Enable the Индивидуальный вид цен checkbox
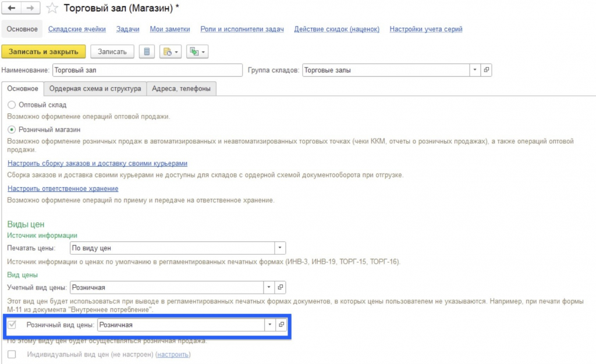The height and width of the screenshot is (364, 596). click(12, 354)
